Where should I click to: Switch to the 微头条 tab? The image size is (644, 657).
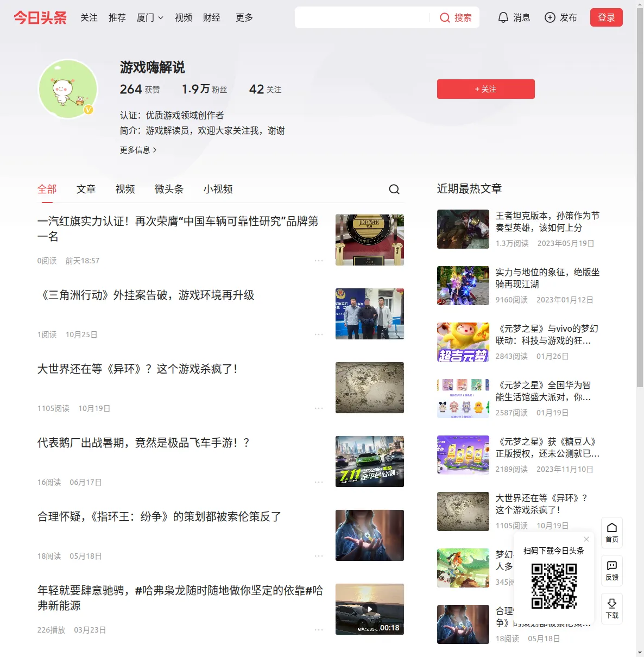tap(169, 189)
